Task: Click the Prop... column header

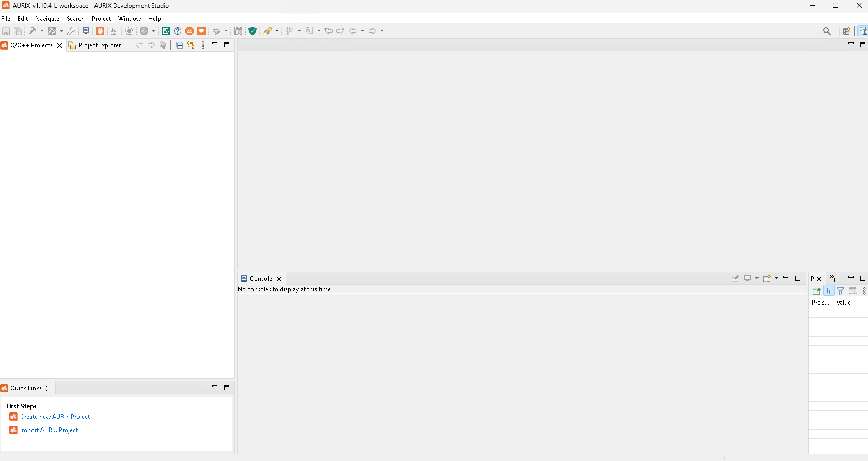Action: pyautogui.click(x=820, y=303)
